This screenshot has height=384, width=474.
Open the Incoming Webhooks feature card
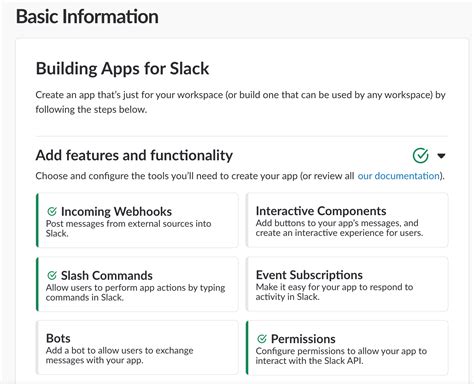point(137,220)
